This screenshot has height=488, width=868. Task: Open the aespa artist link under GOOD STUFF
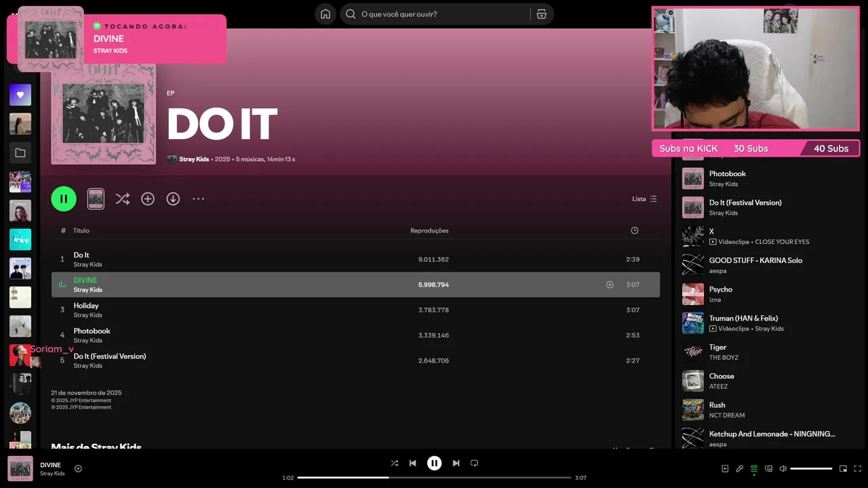click(718, 270)
